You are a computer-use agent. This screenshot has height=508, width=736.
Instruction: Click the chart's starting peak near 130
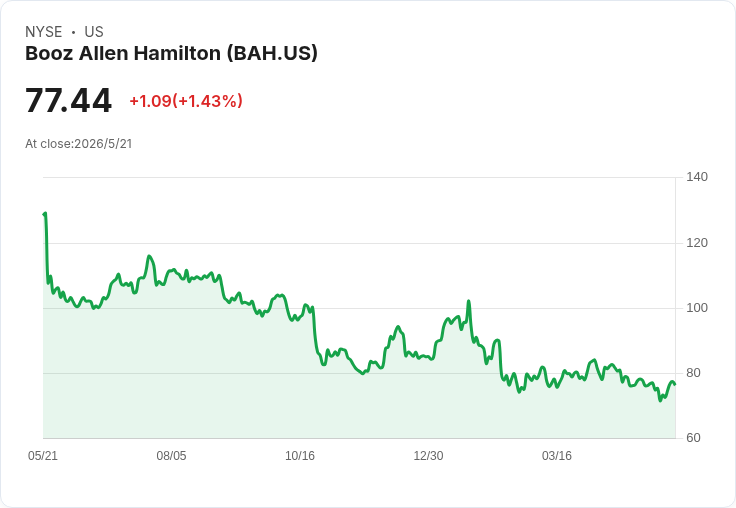click(x=45, y=214)
